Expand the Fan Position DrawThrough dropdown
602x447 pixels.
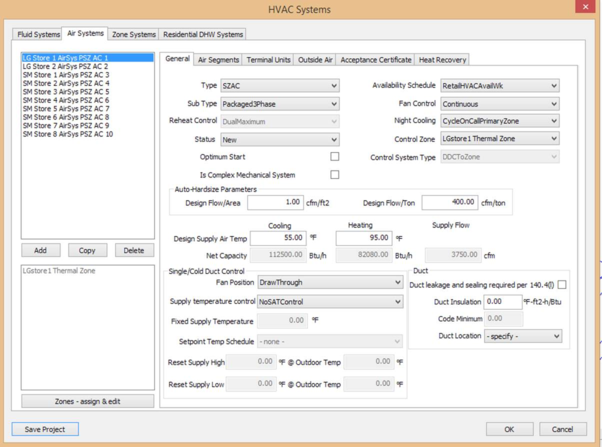tap(329, 283)
